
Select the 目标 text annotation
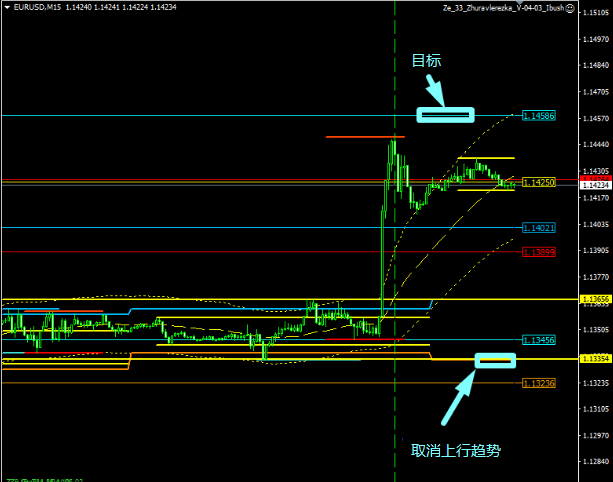coord(426,61)
